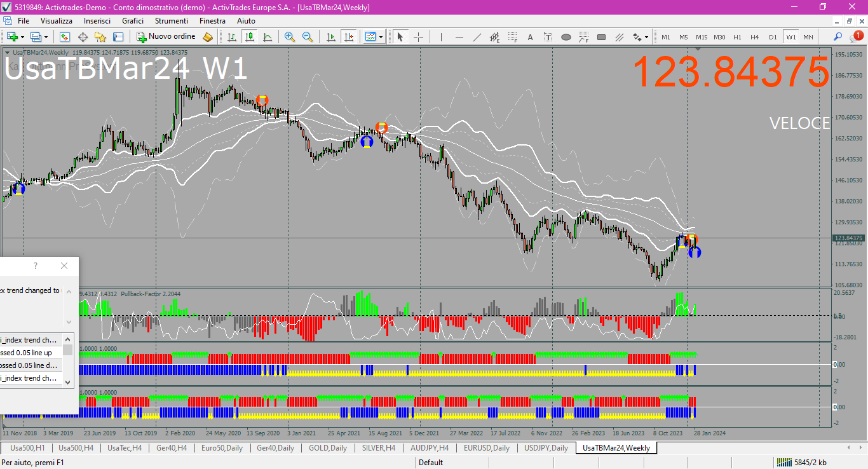Switch to the SILVER,H4 chart tab
This screenshot has width=868, height=469.
379,448
